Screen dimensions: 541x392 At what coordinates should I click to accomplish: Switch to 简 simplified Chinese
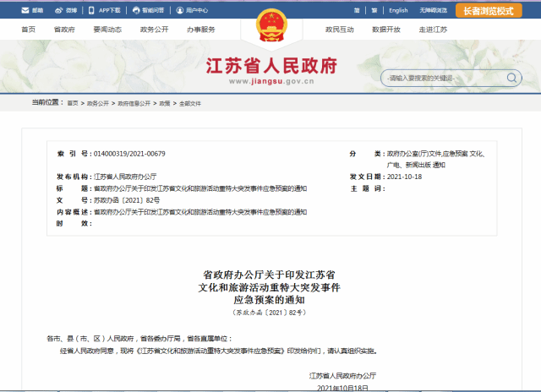[x=358, y=11]
